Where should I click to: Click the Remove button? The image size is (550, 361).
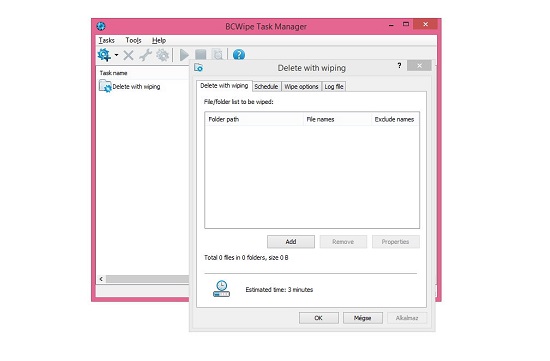click(x=343, y=242)
